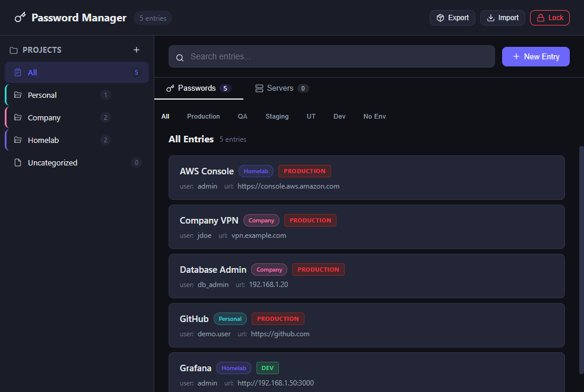Click the padlock icon on the Lock button
This screenshot has height=392, width=584.
541,18
